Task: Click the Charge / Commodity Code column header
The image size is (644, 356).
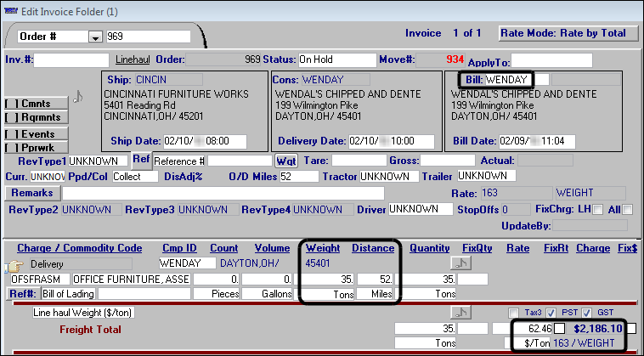Action: point(79,248)
